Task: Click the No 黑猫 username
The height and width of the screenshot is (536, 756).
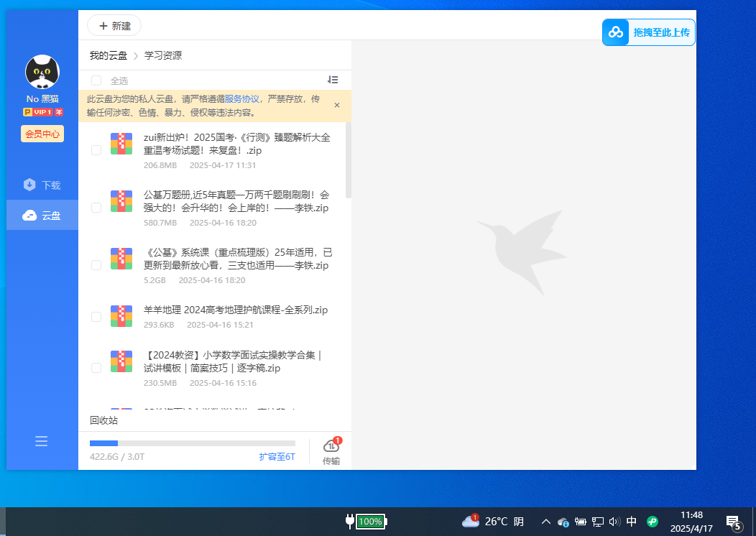Action: [x=42, y=99]
